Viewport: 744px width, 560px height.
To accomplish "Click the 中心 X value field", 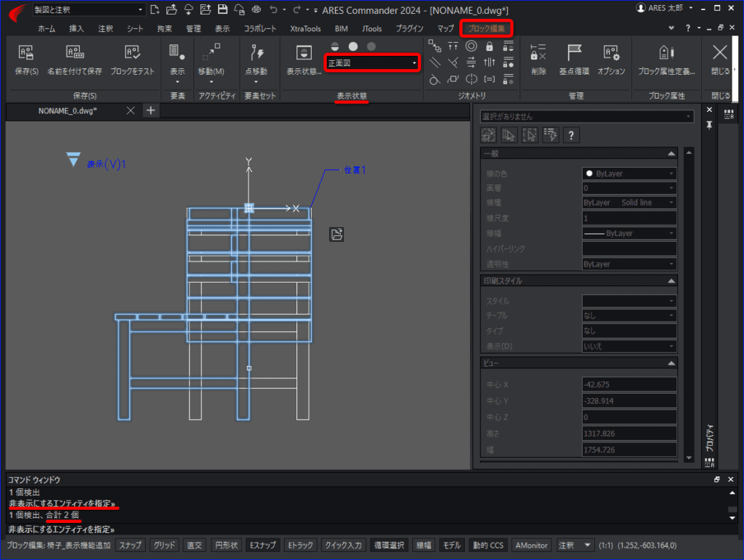I will 629,384.
